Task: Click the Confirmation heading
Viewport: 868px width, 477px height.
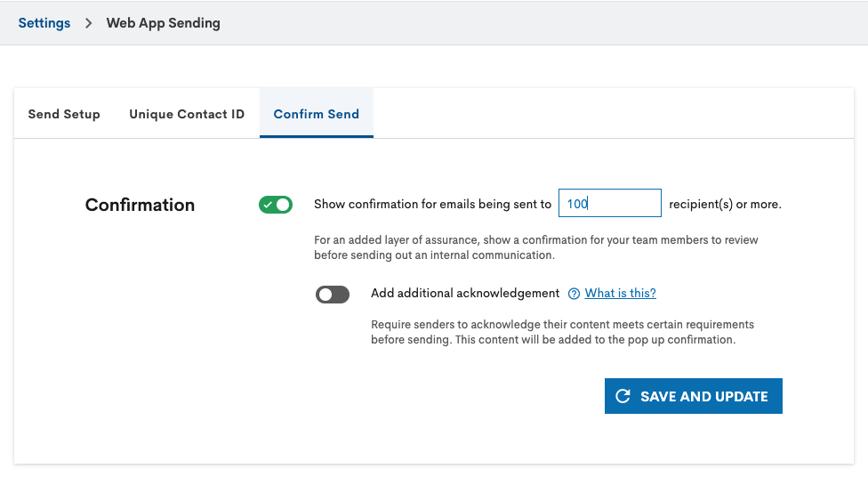Action: [140, 205]
